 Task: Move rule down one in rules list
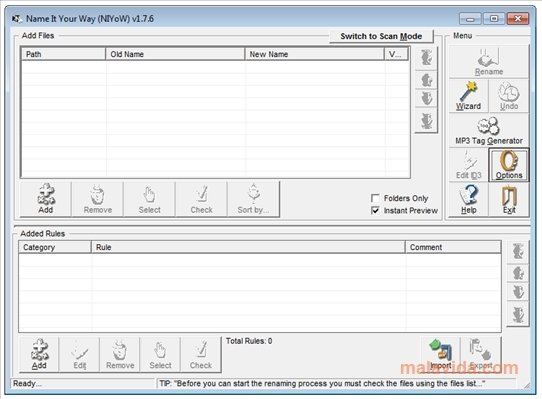(x=518, y=292)
